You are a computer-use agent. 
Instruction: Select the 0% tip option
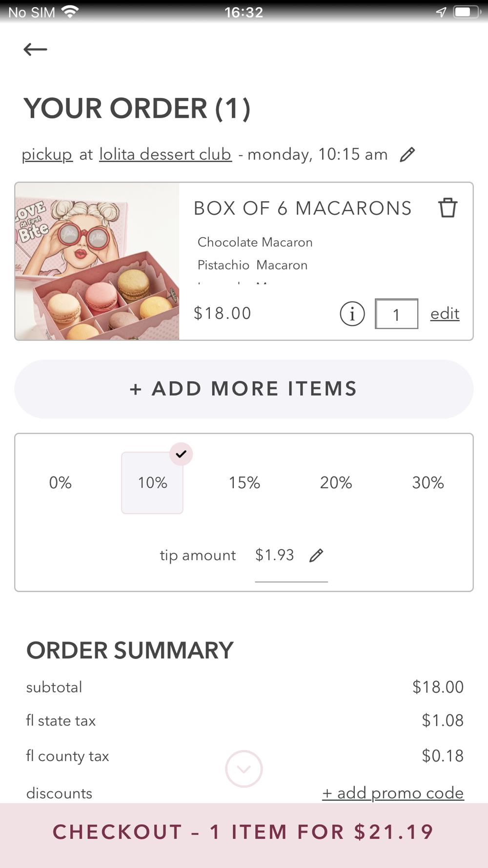point(61,483)
